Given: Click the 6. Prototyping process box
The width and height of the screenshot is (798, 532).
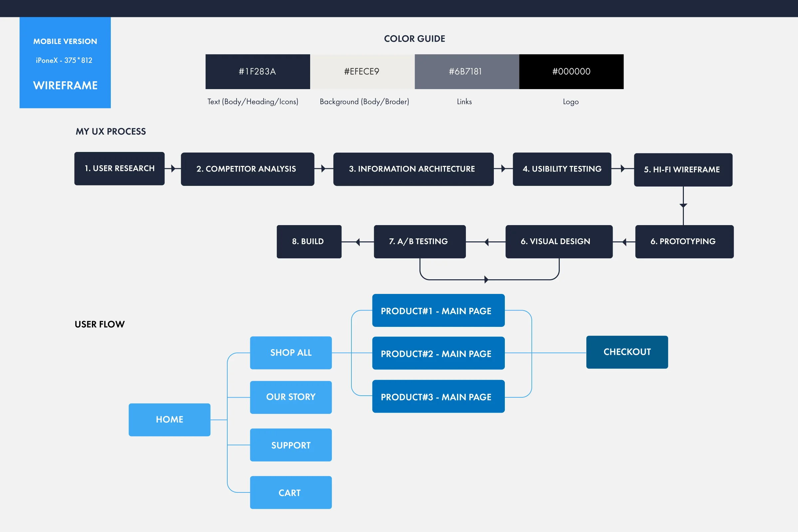Looking at the screenshot, I should [684, 242].
